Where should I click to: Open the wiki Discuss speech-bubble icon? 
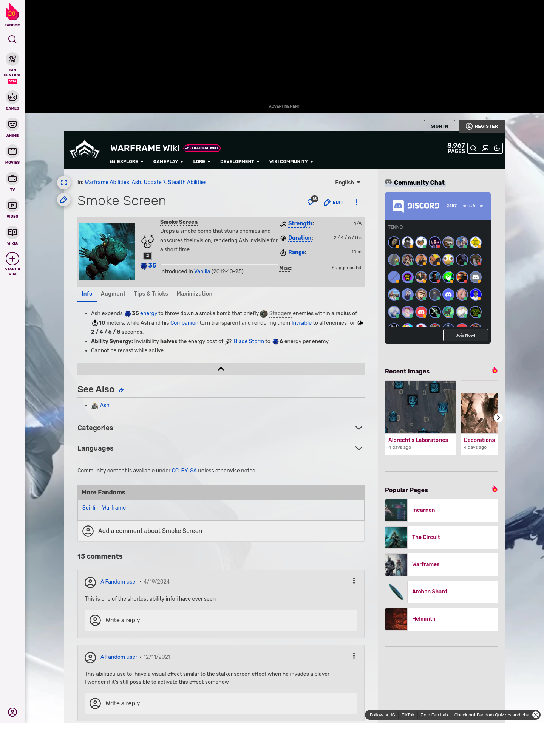(x=485, y=148)
